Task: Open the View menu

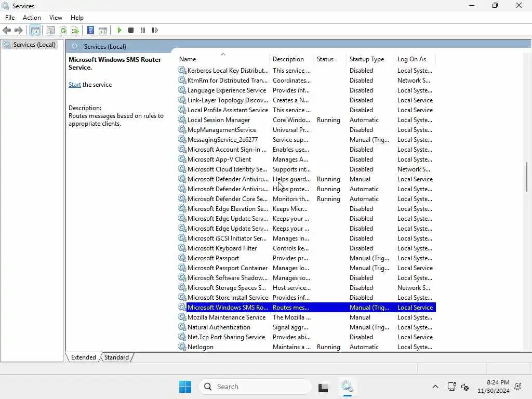Action: [x=56, y=17]
